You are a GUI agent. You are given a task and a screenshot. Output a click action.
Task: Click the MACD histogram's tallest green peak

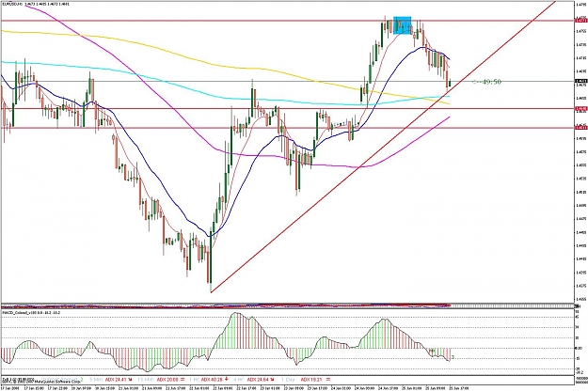(235, 332)
